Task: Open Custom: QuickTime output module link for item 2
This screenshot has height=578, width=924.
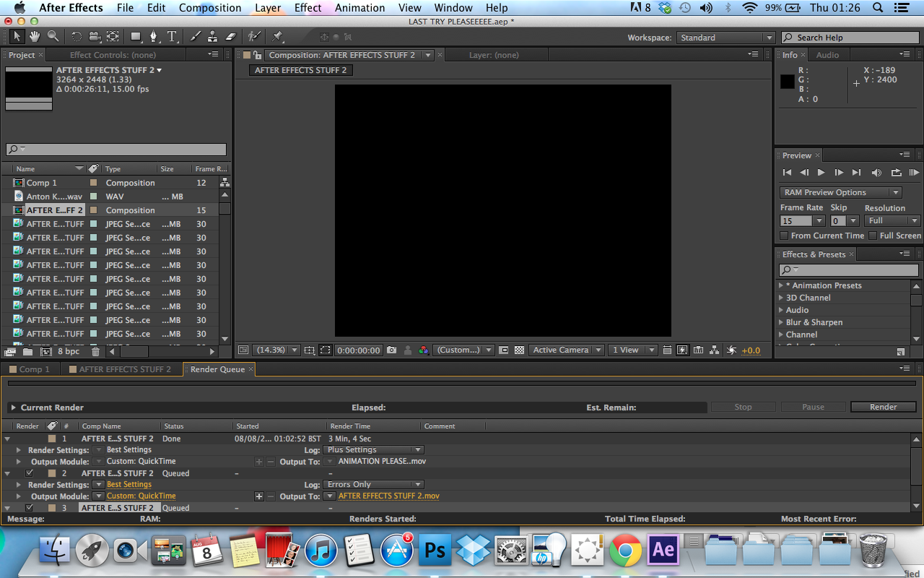Action: pyautogui.click(x=141, y=496)
